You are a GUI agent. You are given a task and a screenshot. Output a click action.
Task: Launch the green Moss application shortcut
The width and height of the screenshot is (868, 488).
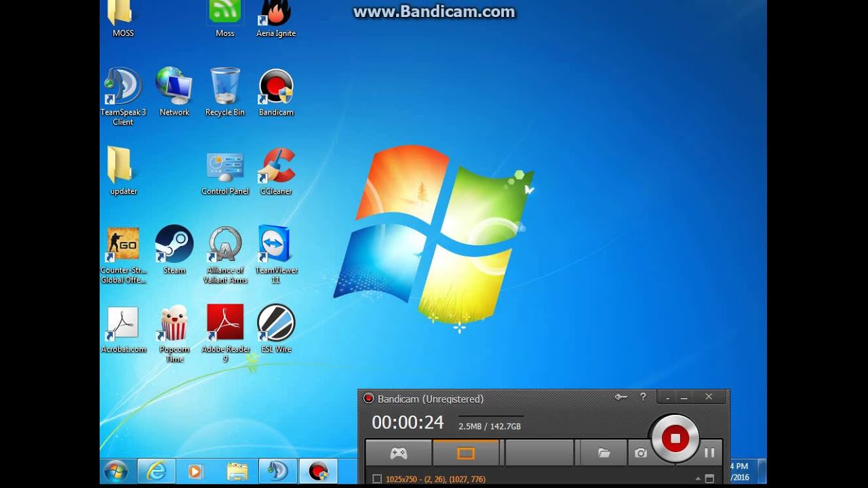(x=225, y=18)
